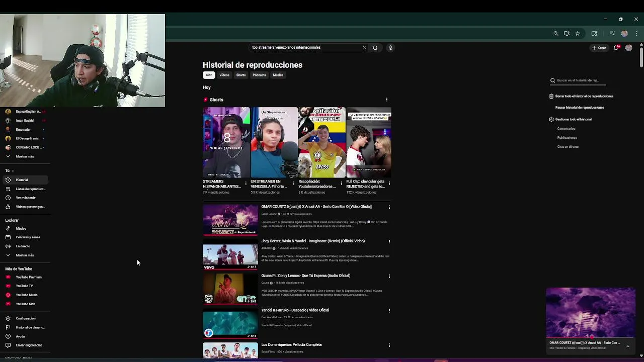The height and width of the screenshot is (362, 644).
Task: Open the notifications bell
Action: 616,48
